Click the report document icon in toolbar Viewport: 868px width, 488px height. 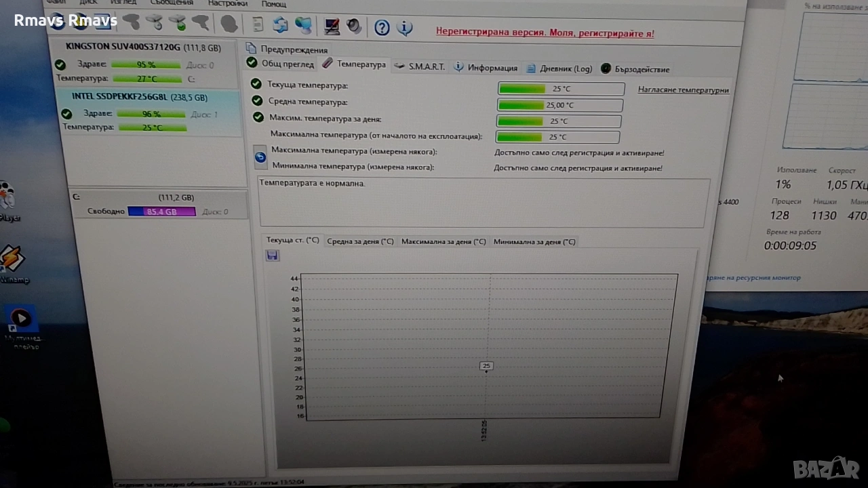coord(258,25)
